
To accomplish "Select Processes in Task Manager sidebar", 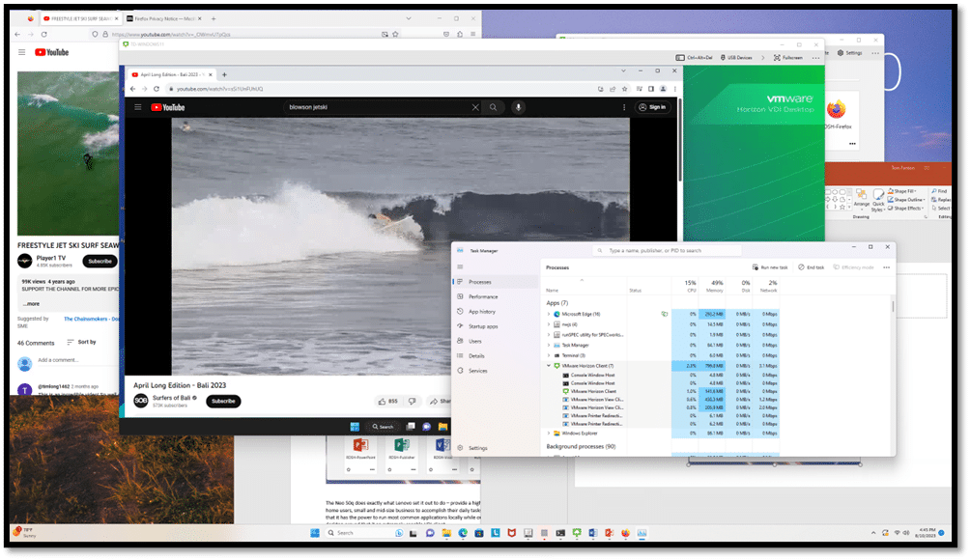I will [480, 282].
